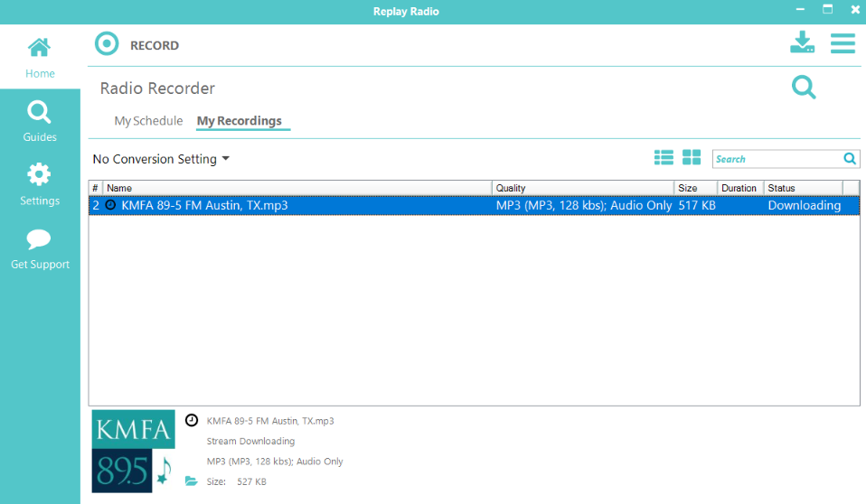866x504 pixels.
Task: Click the clock icon in KMFA row
Action: point(110,205)
